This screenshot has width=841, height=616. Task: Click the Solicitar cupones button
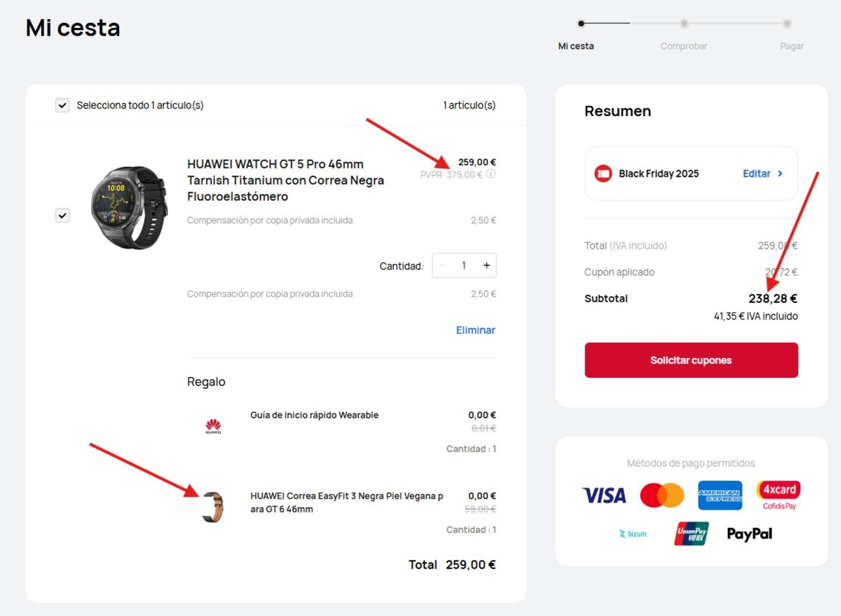[691, 360]
